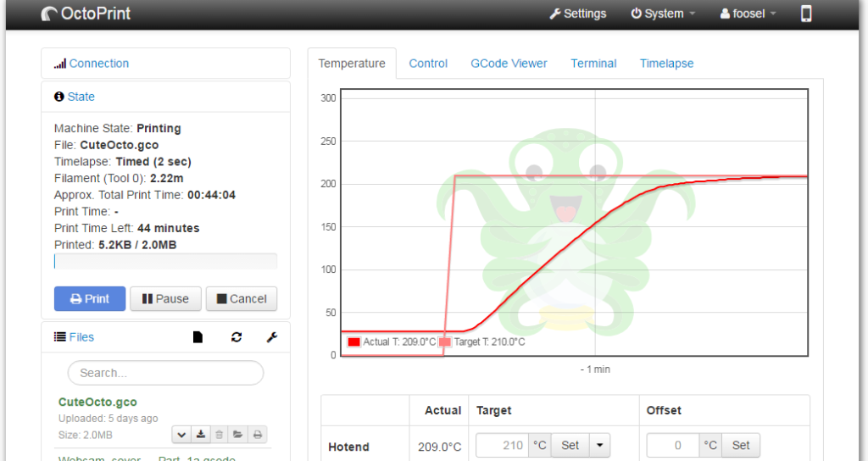The height and width of the screenshot is (461, 868).
Task: Refresh the file list
Action: pyautogui.click(x=236, y=337)
